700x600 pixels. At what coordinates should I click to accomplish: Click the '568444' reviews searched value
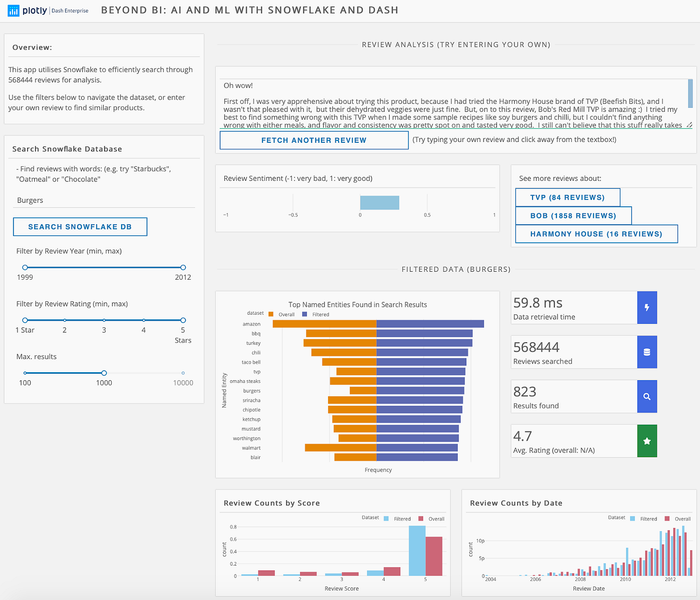coord(536,348)
